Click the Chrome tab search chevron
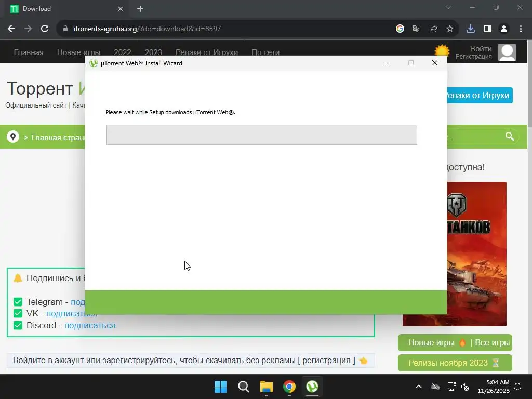532x399 pixels. coord(448,7)
